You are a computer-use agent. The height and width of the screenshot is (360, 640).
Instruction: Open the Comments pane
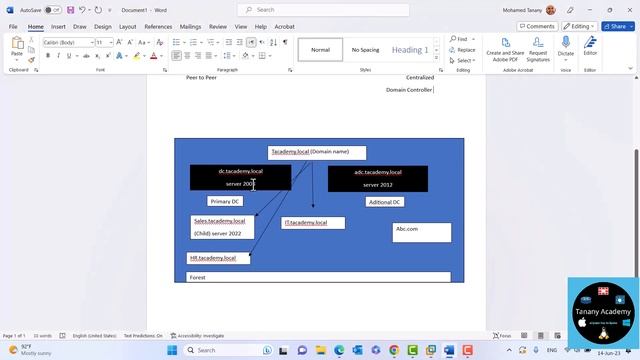(x=537, y=27)
